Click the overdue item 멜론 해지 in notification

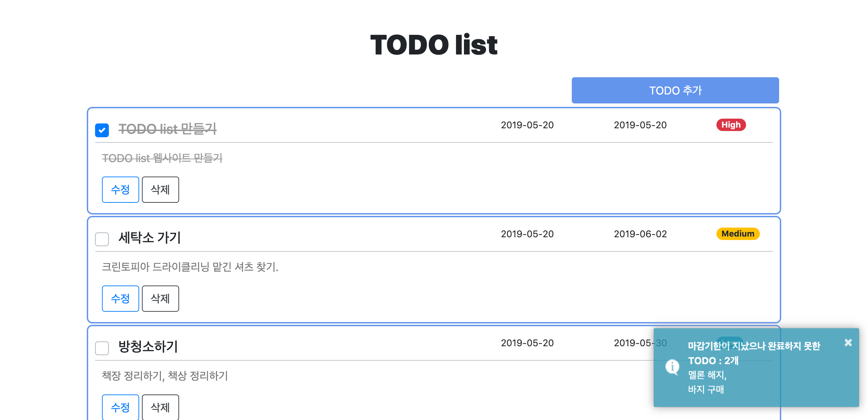(705, 376)
